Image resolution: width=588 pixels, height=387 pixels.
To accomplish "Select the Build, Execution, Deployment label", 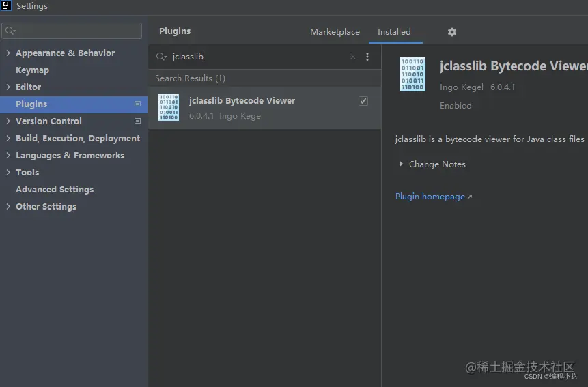I will (78, 139).
